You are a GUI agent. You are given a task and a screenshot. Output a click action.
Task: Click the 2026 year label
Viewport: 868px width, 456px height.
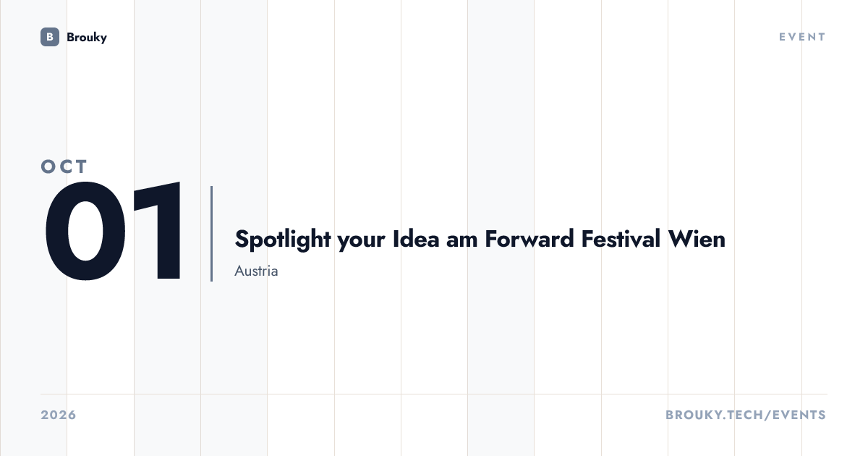tap(59, 415)
